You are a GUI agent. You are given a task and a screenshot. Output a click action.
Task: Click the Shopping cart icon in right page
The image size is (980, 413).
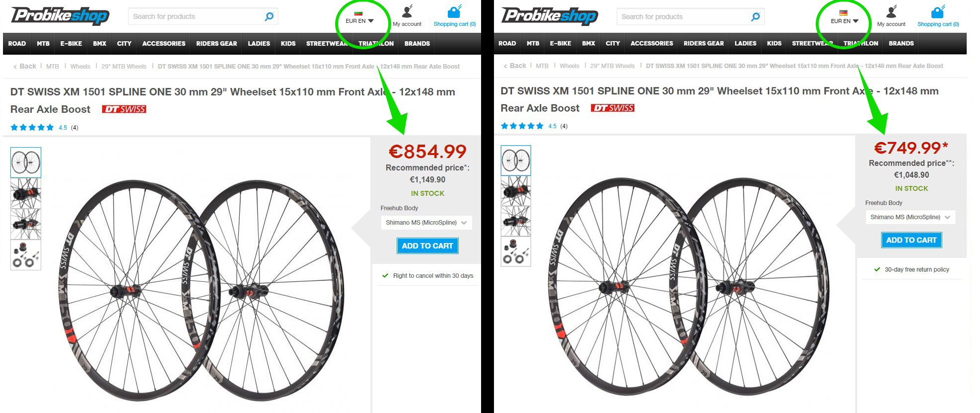938,12
